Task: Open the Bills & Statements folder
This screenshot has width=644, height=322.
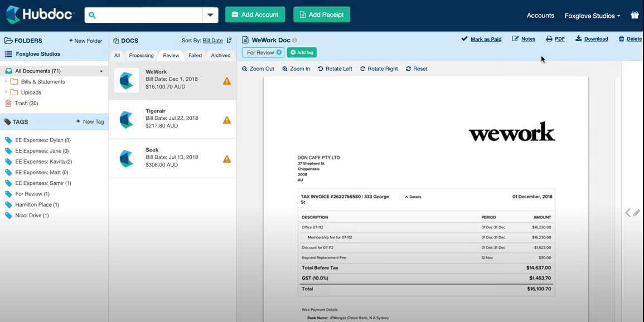Action: (43, 82)
